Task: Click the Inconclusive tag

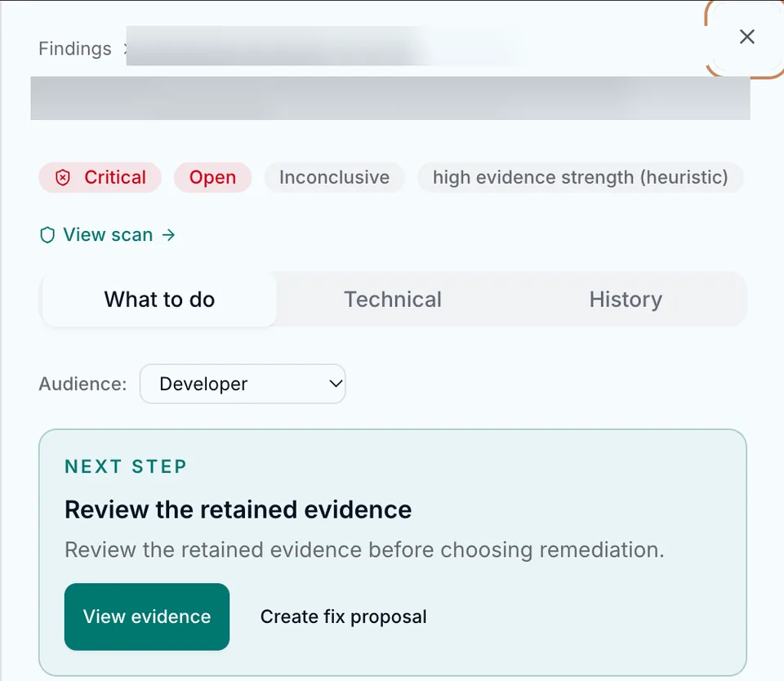Action: tap(334, 177)
